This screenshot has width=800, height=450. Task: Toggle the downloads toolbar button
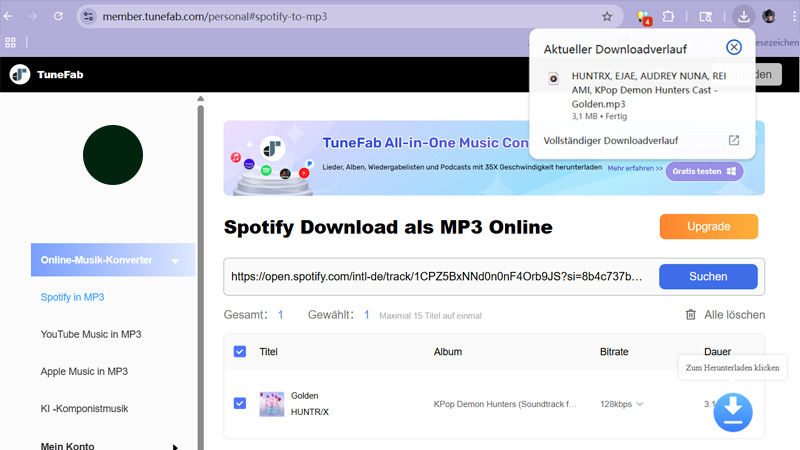tap(743, 16)
